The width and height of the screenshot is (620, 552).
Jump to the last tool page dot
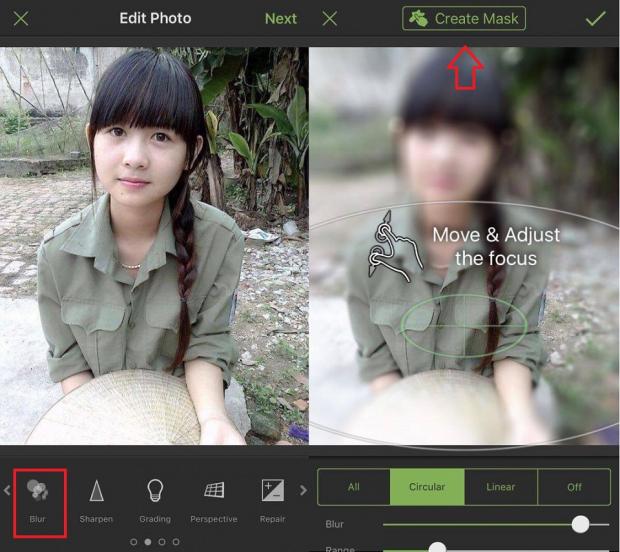point(176,542)
